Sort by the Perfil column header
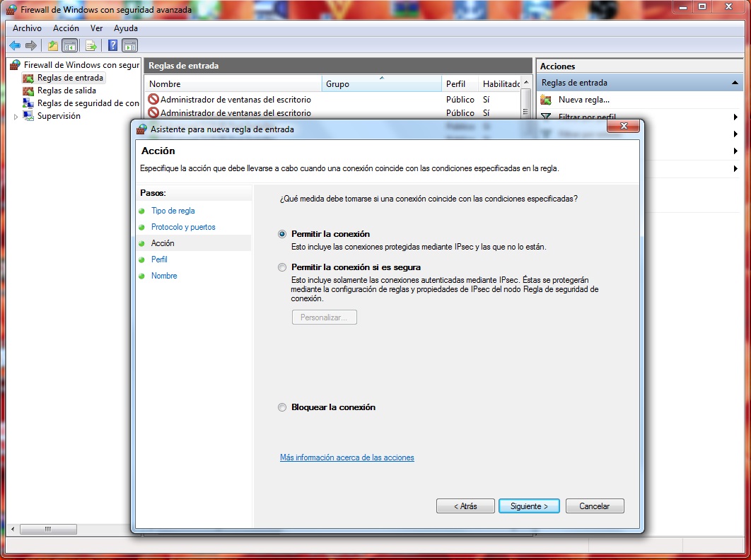 460,84
